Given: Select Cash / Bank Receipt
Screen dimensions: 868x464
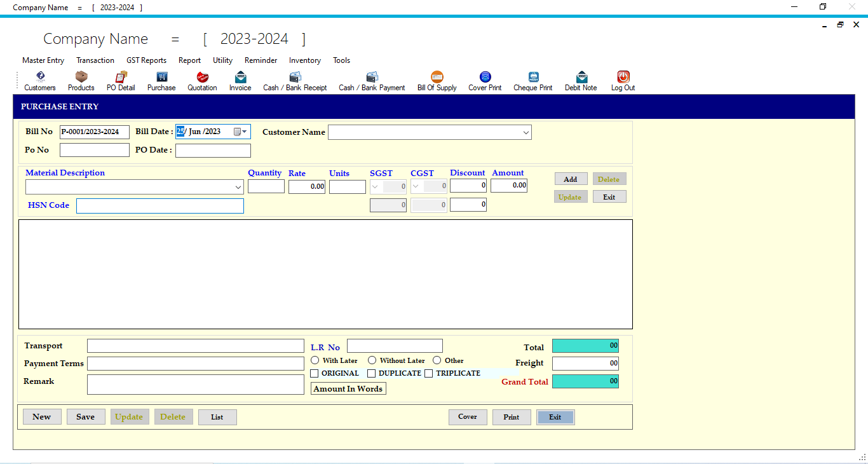Looking at the screenshot, I should [294, 81].
